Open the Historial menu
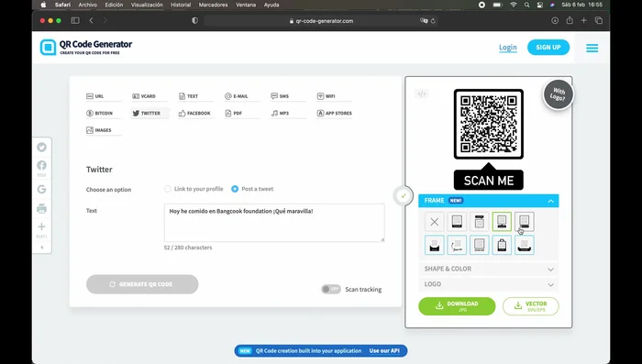642x364 pixels. (x=181, y=5)
